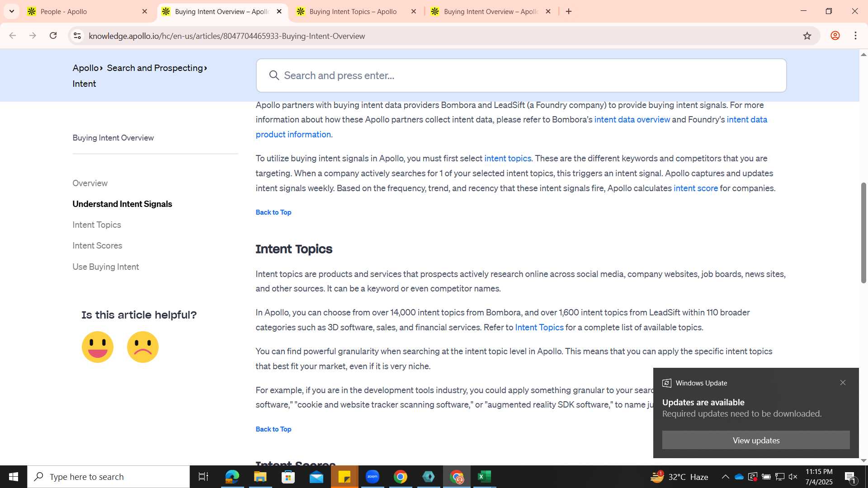
Task: Open Bombora's intent data overview link
Action: [x=632, y=120]
